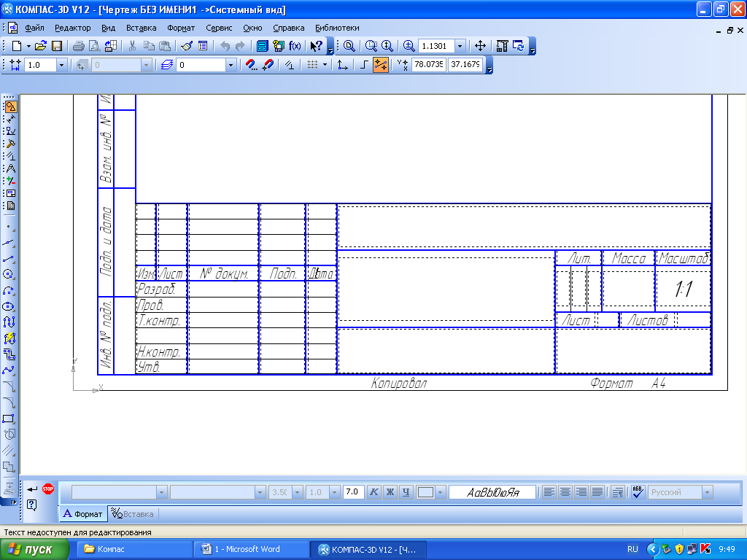
Task: Select the local coordinate system icon
Action: pyautogui.click(x=342, y=65)
